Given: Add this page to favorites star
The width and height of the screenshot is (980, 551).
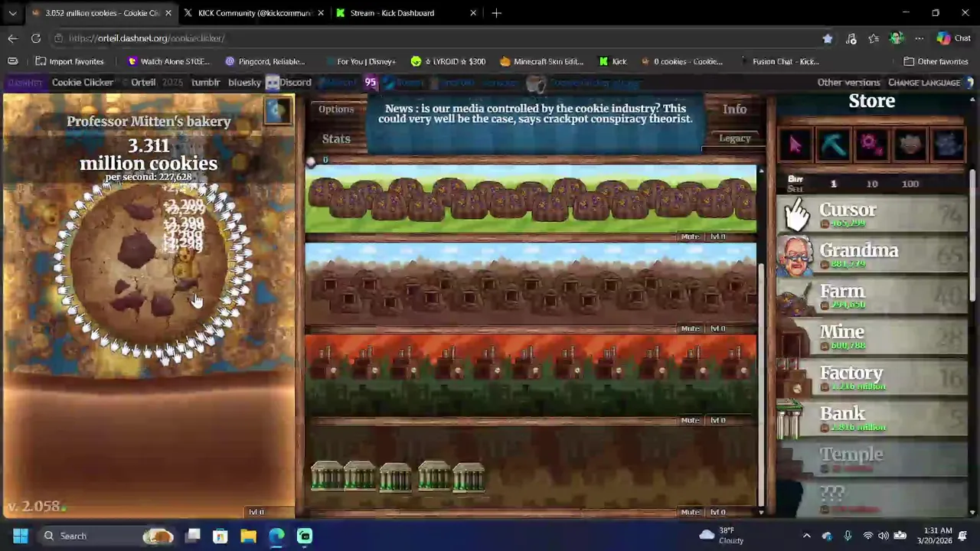Looking at the screenshot, I should click(x=828, y=38).
